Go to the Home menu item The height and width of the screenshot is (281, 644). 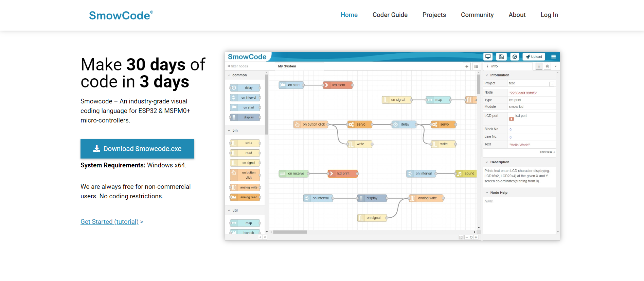click(349, 15)
